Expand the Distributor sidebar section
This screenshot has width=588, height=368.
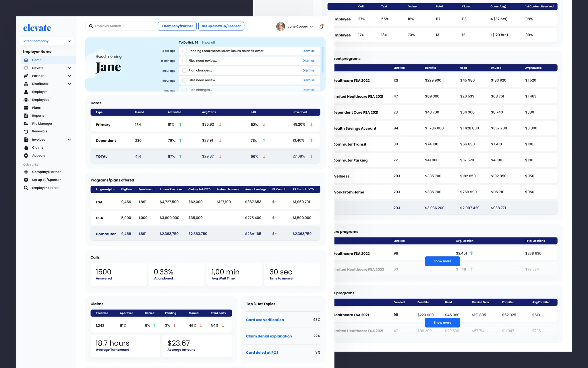69,84
